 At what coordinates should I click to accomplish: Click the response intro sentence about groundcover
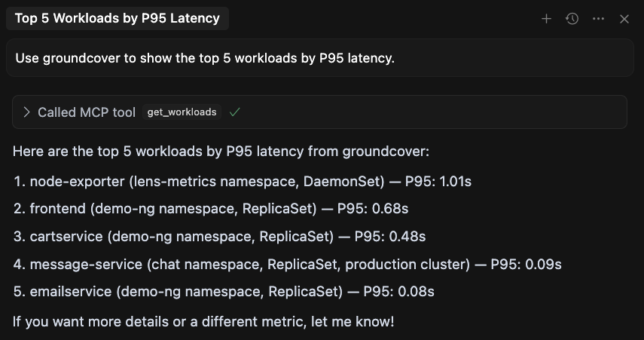pos(221,152)
